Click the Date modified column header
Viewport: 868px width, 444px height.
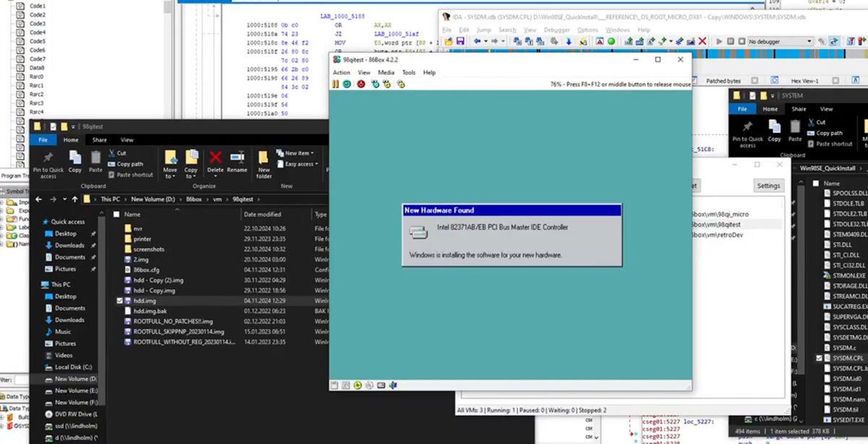pyautogui.click(x=262, y=215)
